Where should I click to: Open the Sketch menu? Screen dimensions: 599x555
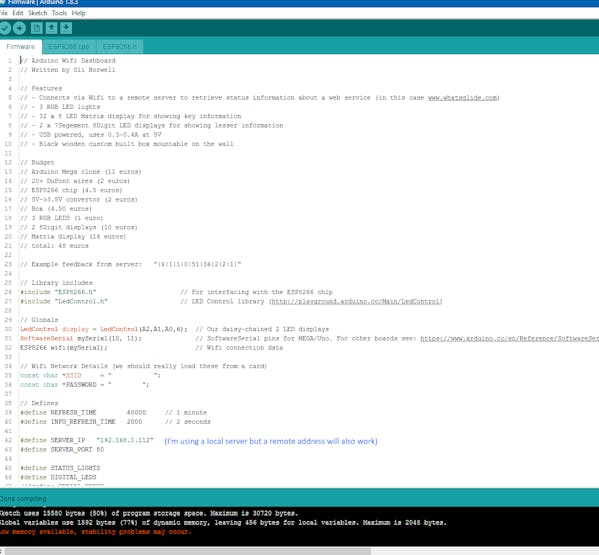pyautogui.click(x=37, y=13)
